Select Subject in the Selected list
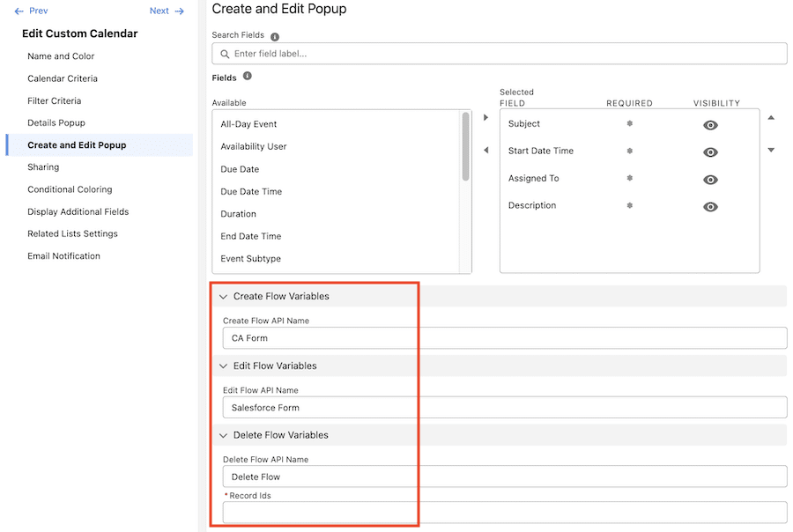 [524, 123]
